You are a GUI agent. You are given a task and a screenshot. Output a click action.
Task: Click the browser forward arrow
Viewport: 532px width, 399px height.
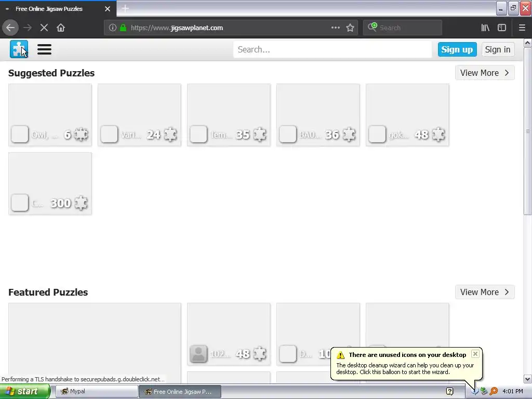point(28,28)
